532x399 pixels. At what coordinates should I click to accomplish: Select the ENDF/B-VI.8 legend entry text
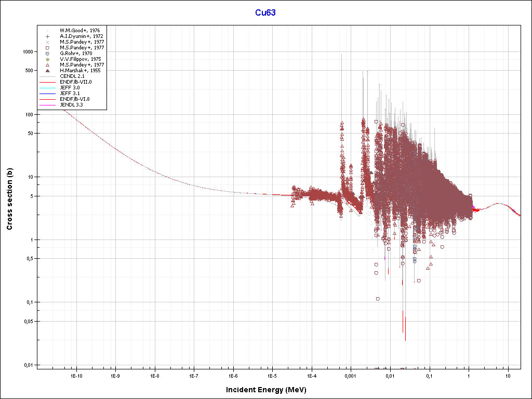[x=76, y=99]
